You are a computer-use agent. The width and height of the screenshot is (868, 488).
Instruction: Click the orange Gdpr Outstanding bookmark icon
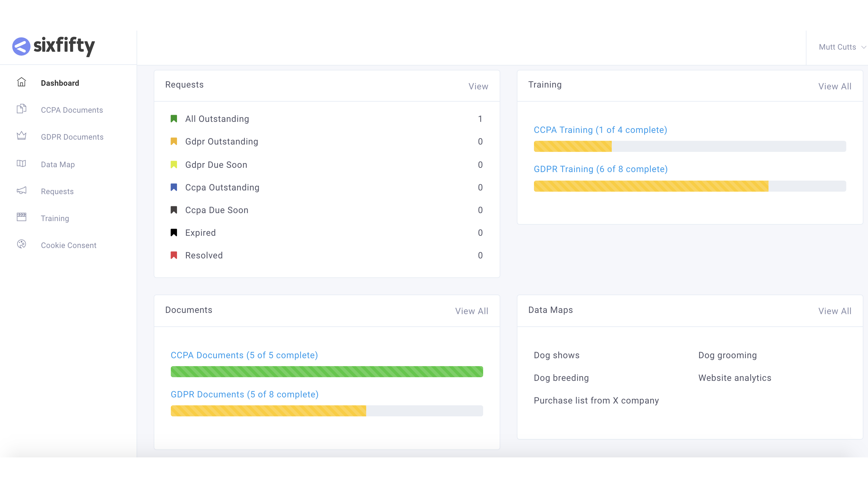coord(174,141)
